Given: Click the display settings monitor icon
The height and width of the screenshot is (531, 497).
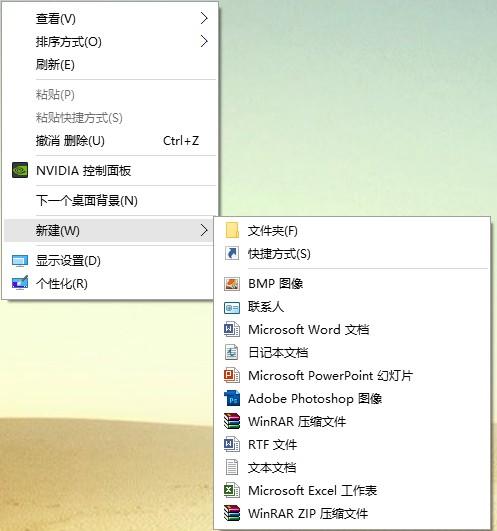Looking at the screenshot, I should [x=20, y=261].
